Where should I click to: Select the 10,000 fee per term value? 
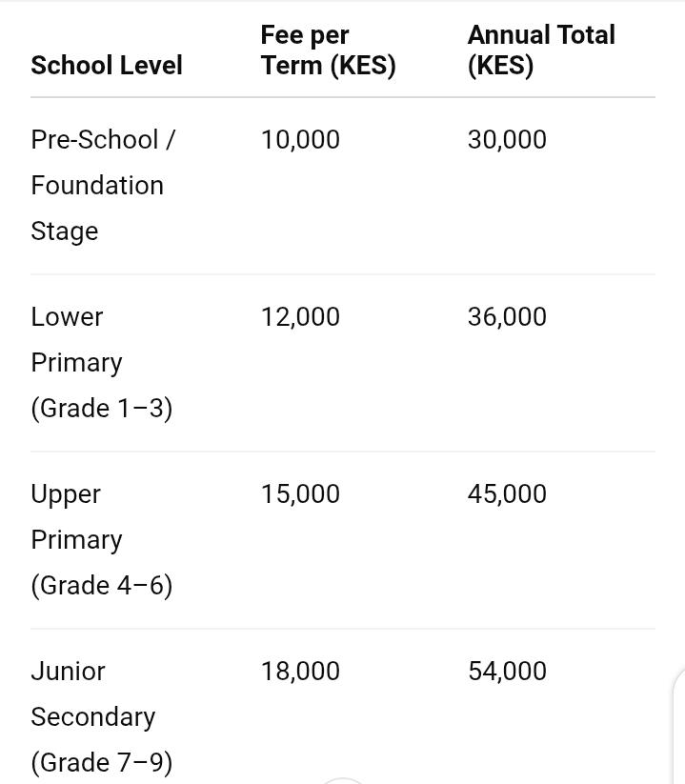click(x=300, y=140)
